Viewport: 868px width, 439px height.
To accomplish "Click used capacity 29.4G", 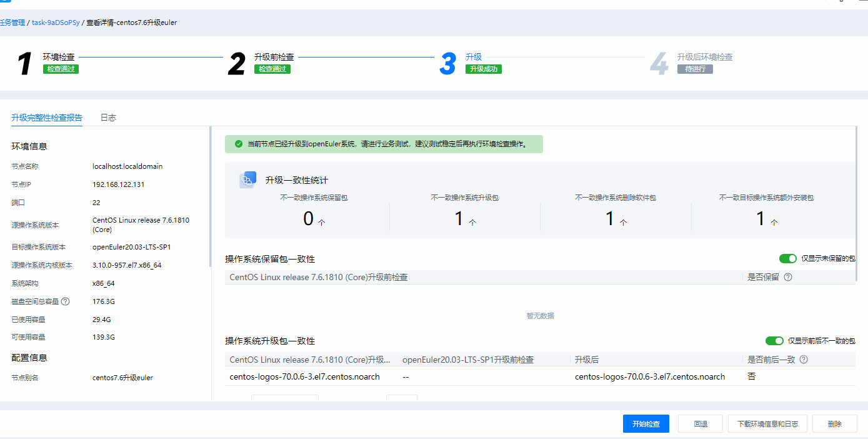I will coord(102,320).
